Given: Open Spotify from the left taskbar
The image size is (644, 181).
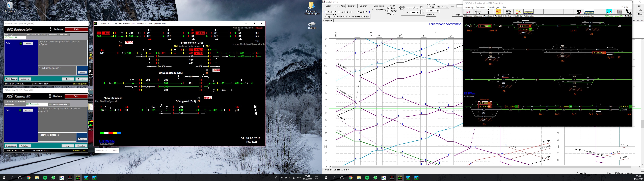Looking at the screenshot, I should pyautogui.click(x=45, y=178).
